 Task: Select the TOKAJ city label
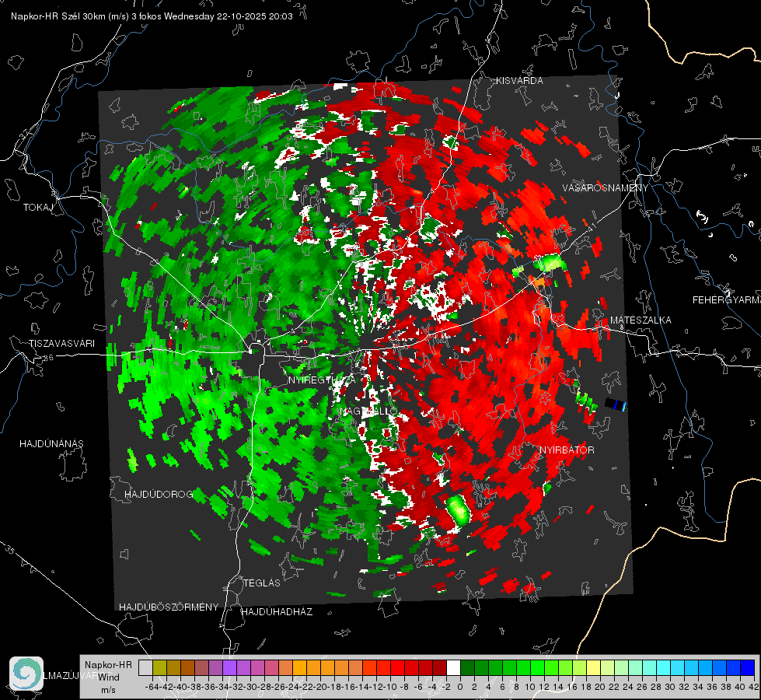click(x=38, y=208)
